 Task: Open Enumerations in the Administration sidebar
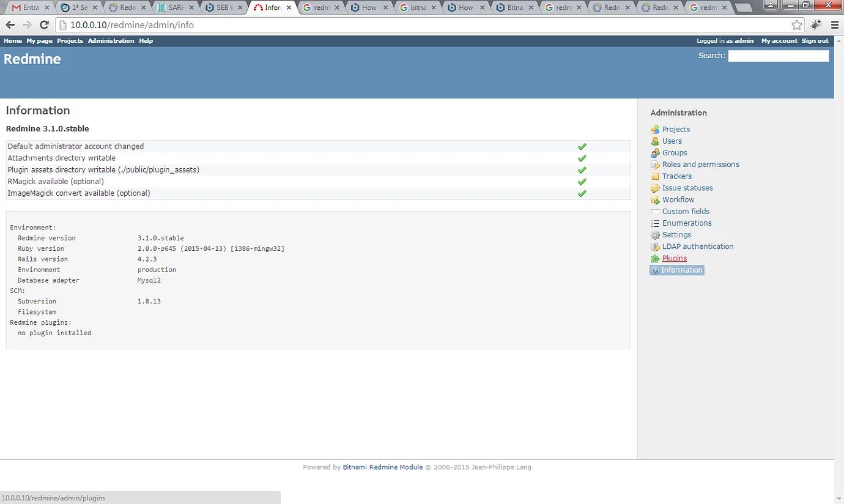pos(687,223)
